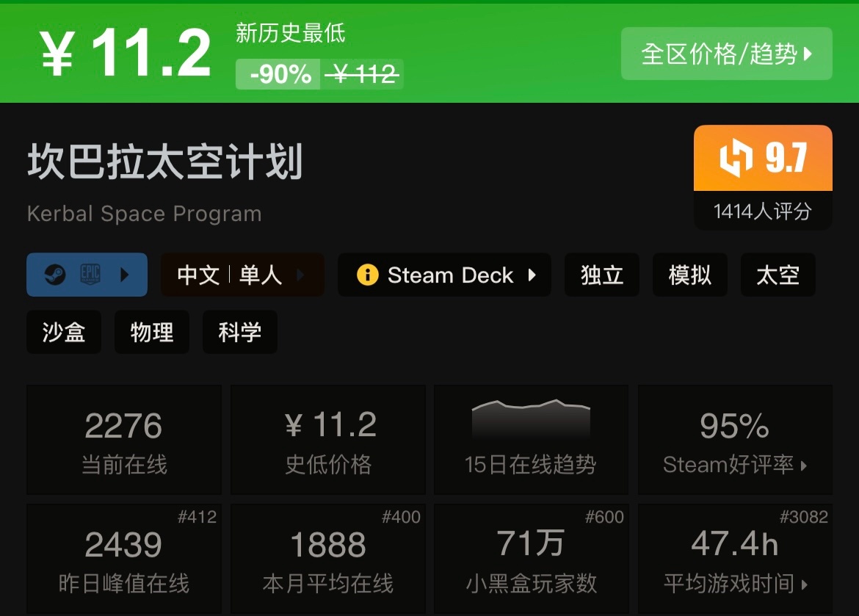Click the large ¥ 11.2 price
The image size is (859, 616).
click(x=125, y=53)
